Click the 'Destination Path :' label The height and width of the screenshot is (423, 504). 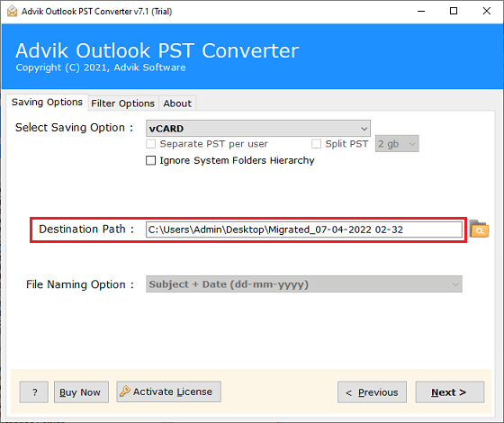coord(86,229)
